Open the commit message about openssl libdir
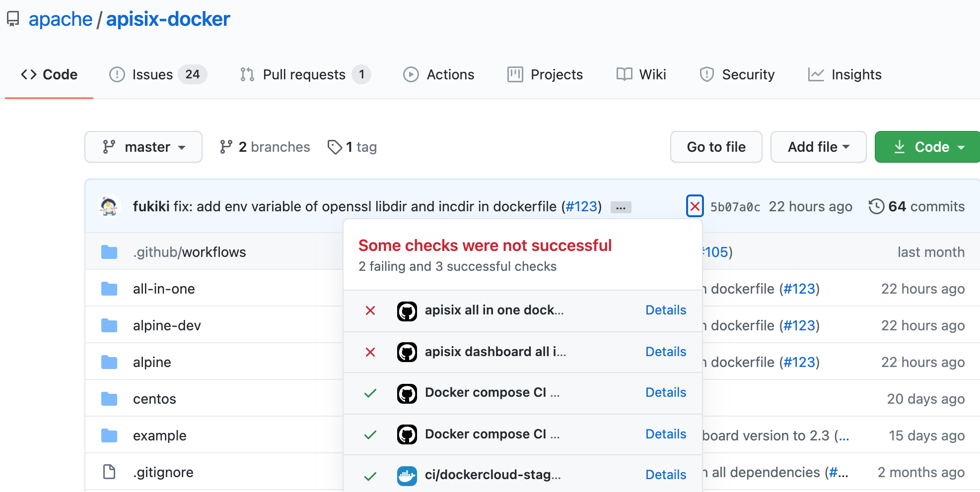The width and height of the screenshot is (980, 492). coord(365,206)
